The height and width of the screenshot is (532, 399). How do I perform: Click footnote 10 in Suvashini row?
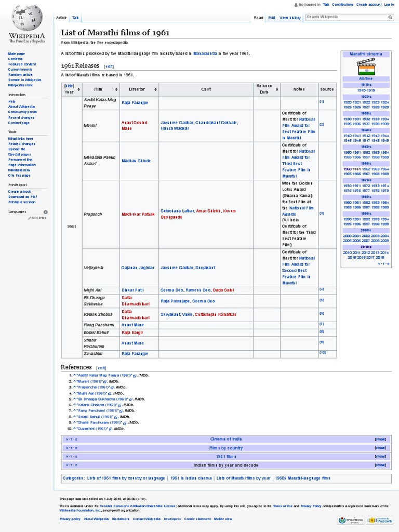pyautogui.click(x=323, y=353)
